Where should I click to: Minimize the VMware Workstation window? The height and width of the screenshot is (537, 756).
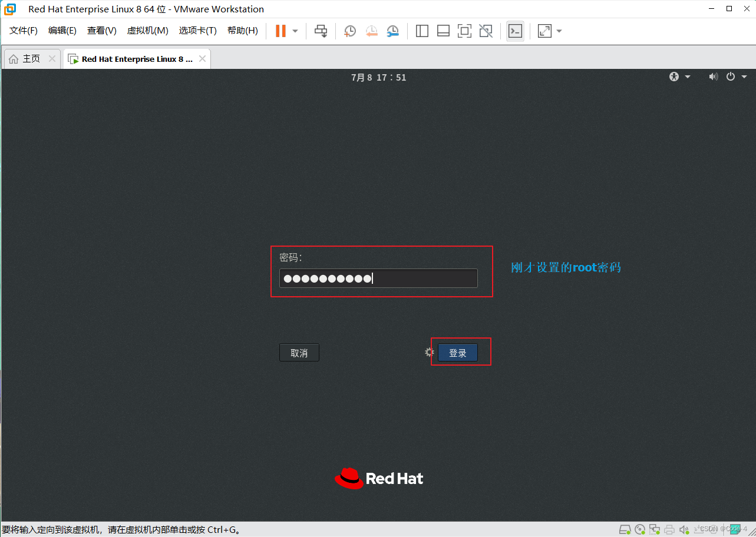coord(712,9)
